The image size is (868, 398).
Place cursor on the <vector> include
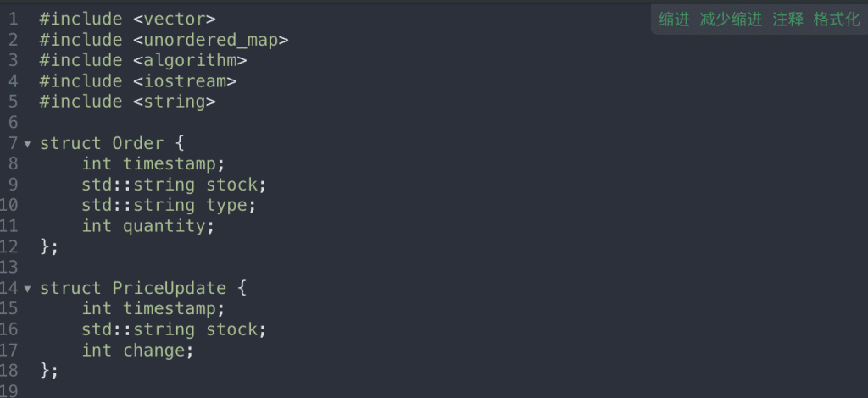[175, 19]
